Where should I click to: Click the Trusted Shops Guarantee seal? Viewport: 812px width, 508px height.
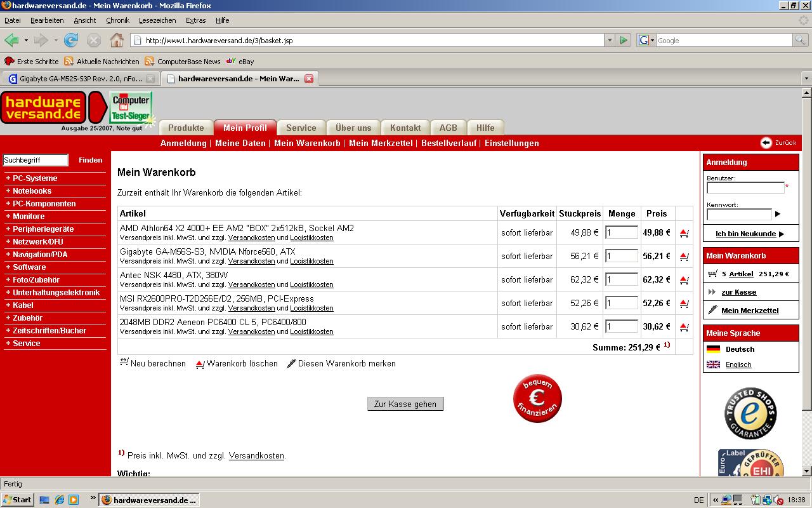(751, 413)
